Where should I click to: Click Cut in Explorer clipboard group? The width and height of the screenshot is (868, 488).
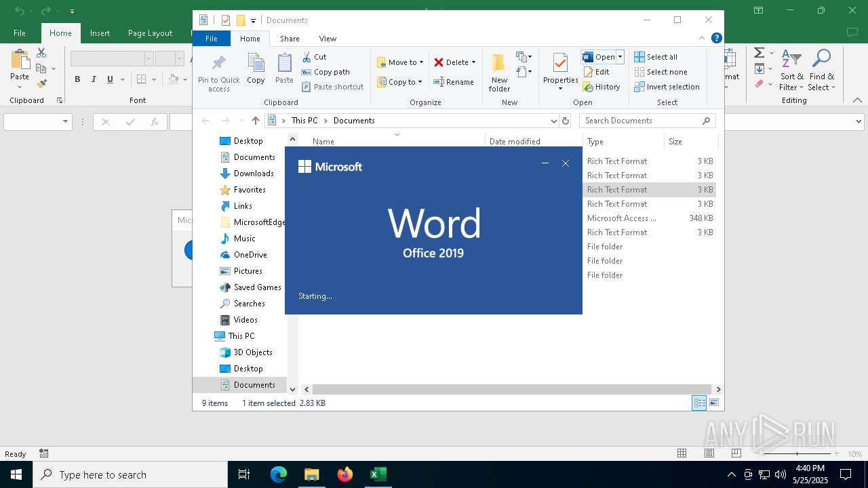pyautogui.click(x=314, y=57)
